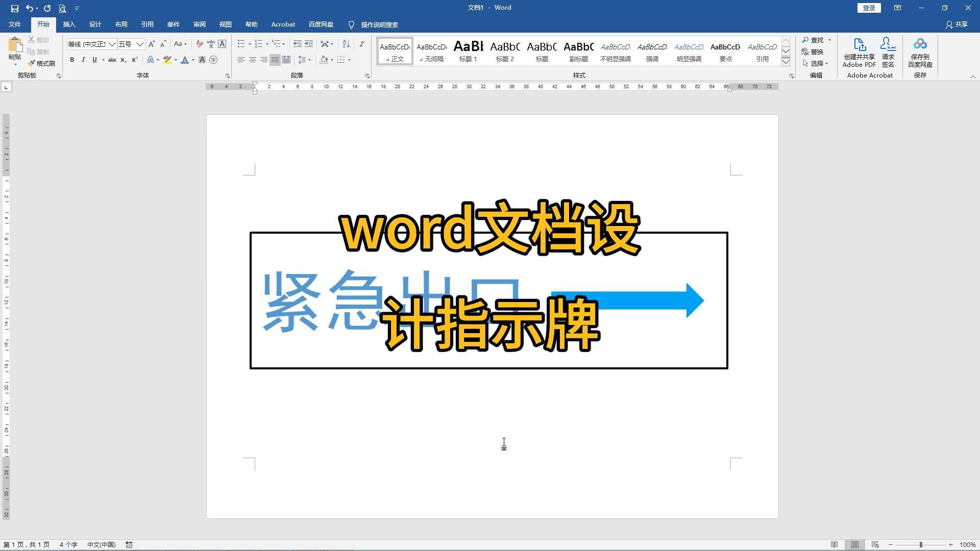Toggle italic formatting
Viewport: 980px width, 551px height.
click(83, 60)
